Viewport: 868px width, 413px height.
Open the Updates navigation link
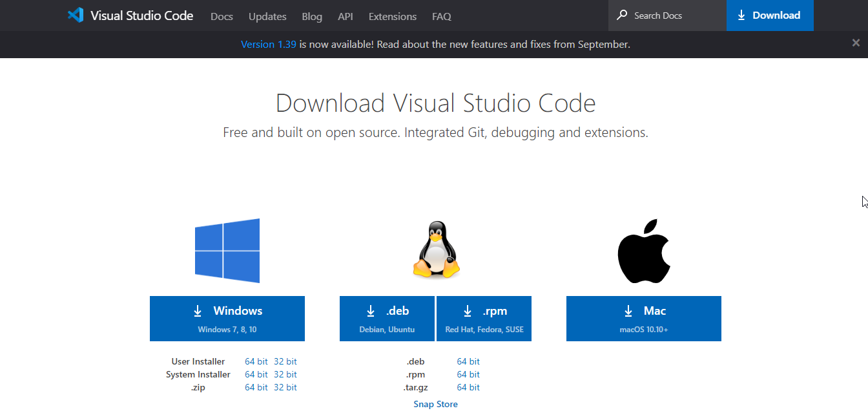coord(267,16)
